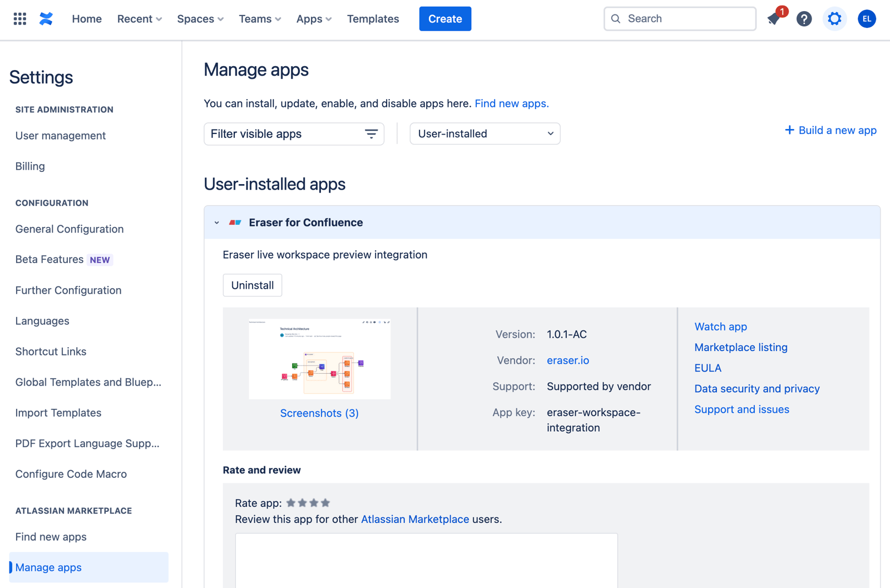
Task: Open Billing in the sidebar
Action: click(30, 166)
